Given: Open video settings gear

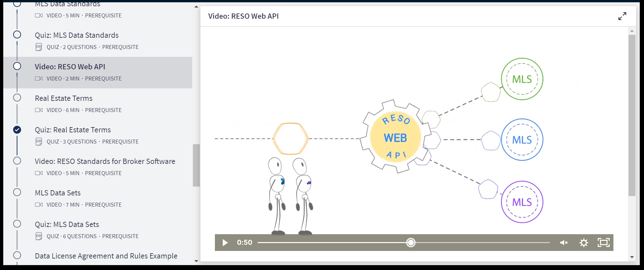Looking at the screenshot, I should coord(584,243).
